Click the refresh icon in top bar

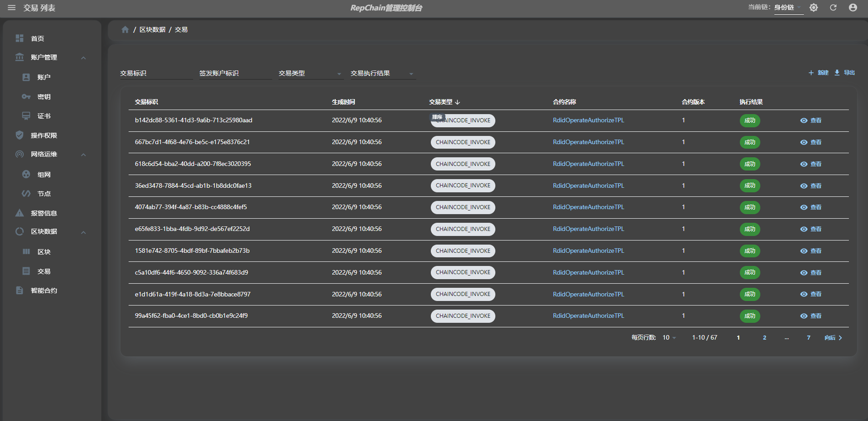coord(833,8)
